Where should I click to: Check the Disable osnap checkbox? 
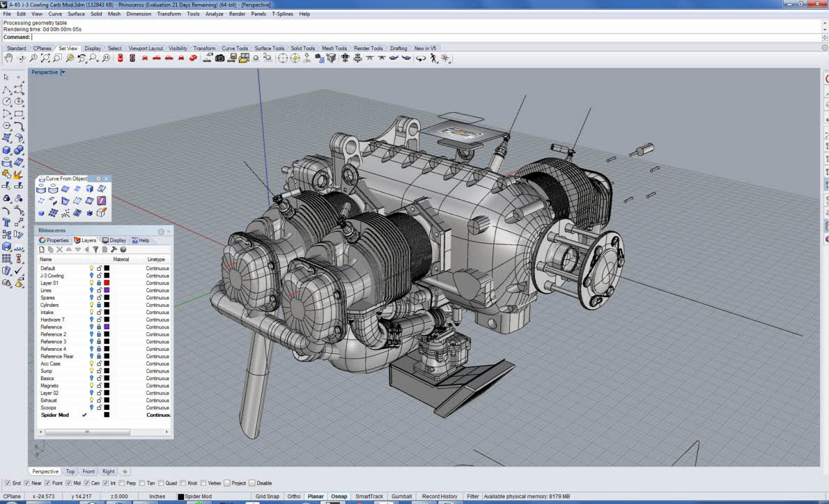[251, 483]
